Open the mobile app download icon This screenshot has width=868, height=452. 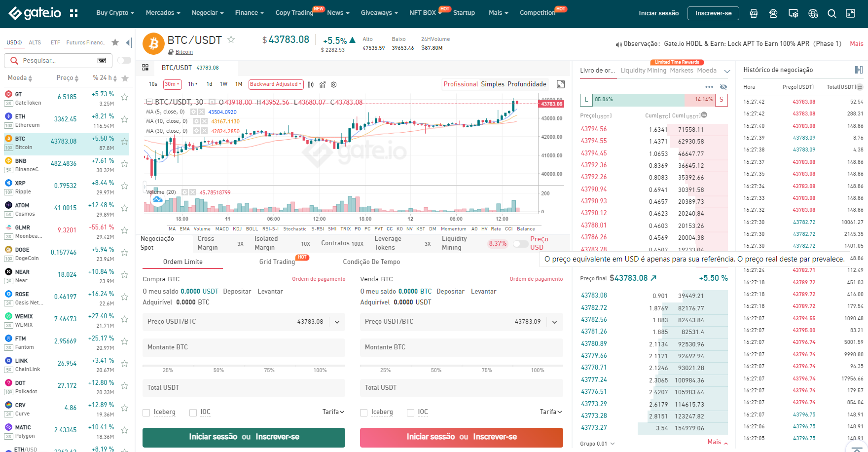coord(754,13)
